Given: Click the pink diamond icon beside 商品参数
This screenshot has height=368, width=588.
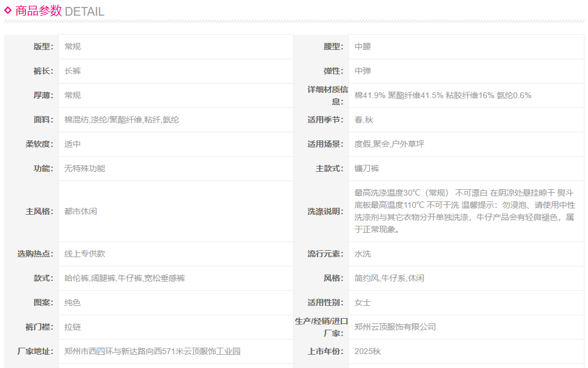Looking at the screenshot, I should pos(8,10).
